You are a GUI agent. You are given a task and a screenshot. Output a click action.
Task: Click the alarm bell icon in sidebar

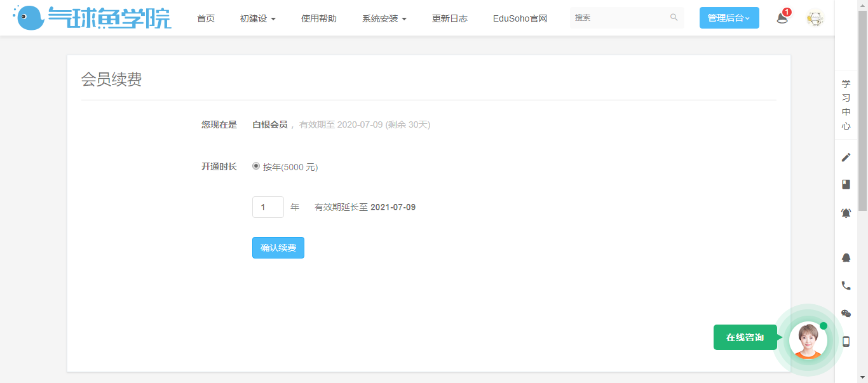point(846,213)
